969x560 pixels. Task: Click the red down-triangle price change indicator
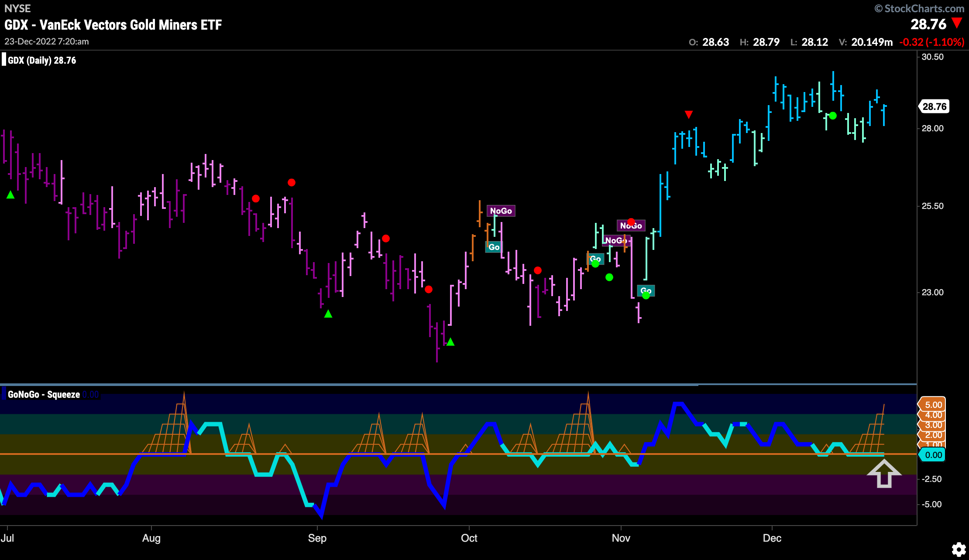click(957, 23)
